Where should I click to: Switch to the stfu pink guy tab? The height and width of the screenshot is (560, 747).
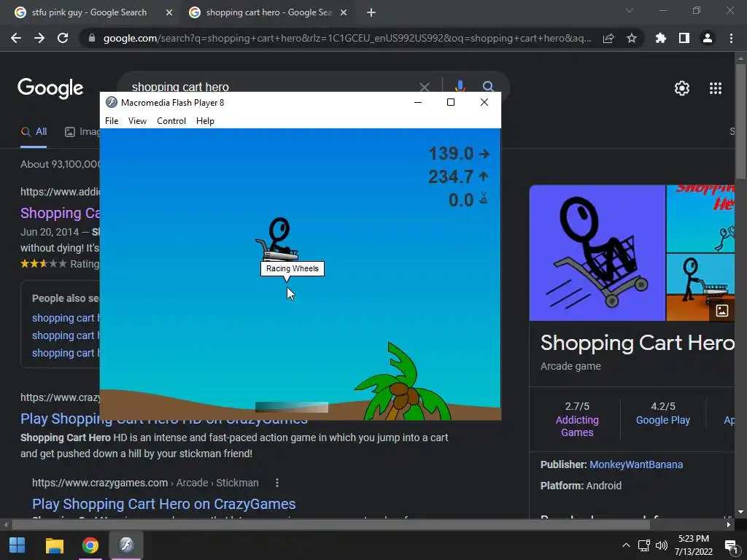[89, 12]
